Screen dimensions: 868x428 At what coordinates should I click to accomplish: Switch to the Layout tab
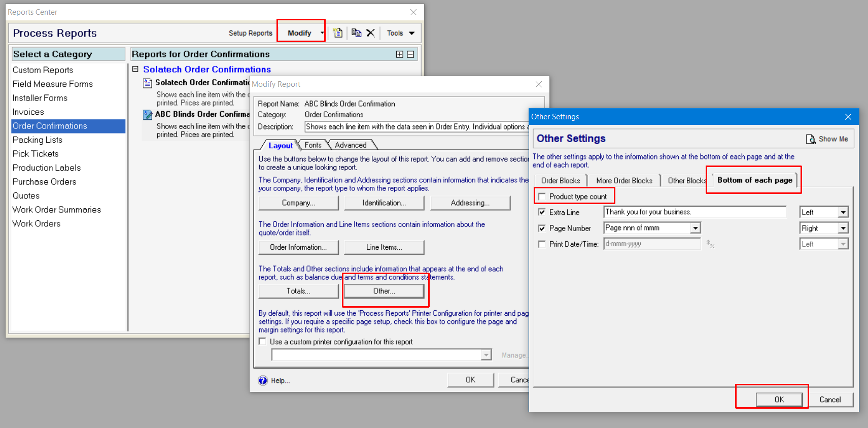pyautogui.click(x=280, y=145)
